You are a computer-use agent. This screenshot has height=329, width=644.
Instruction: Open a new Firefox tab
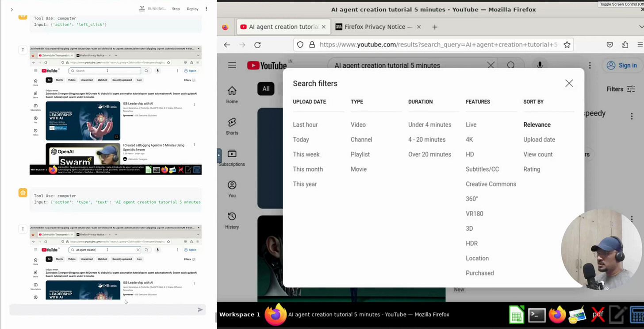tap(435, 27)
